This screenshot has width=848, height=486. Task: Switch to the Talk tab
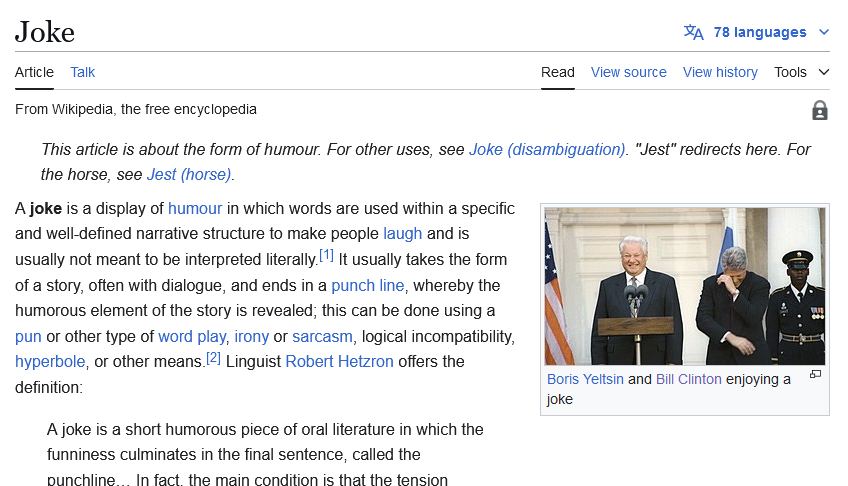[83, 72]
